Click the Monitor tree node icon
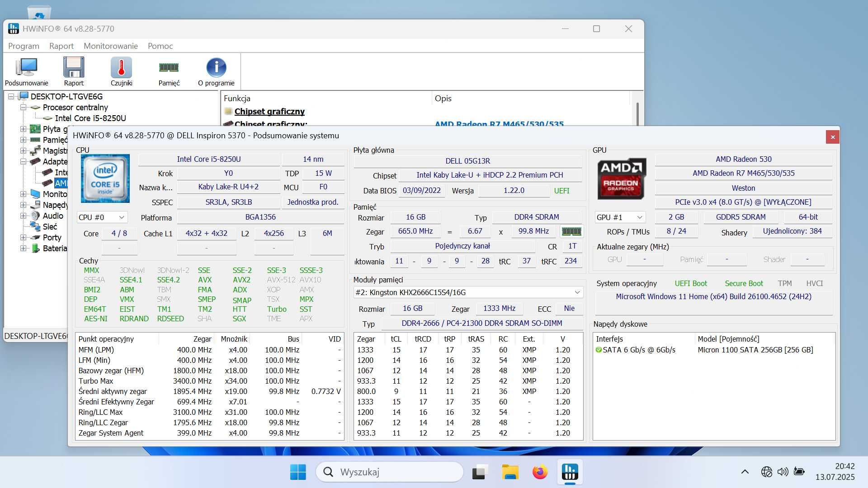868x488 pixels. coord(35,194)
